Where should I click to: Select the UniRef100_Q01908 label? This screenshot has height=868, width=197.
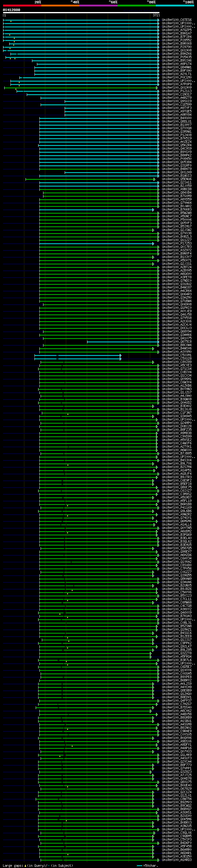(x=177, y=50)
